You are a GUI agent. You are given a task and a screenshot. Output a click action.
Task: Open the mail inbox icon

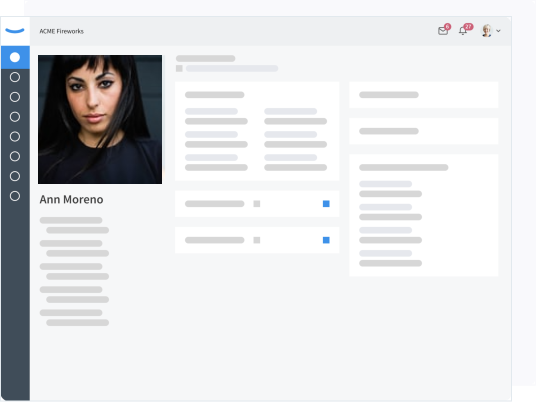[x=443, y=31]
